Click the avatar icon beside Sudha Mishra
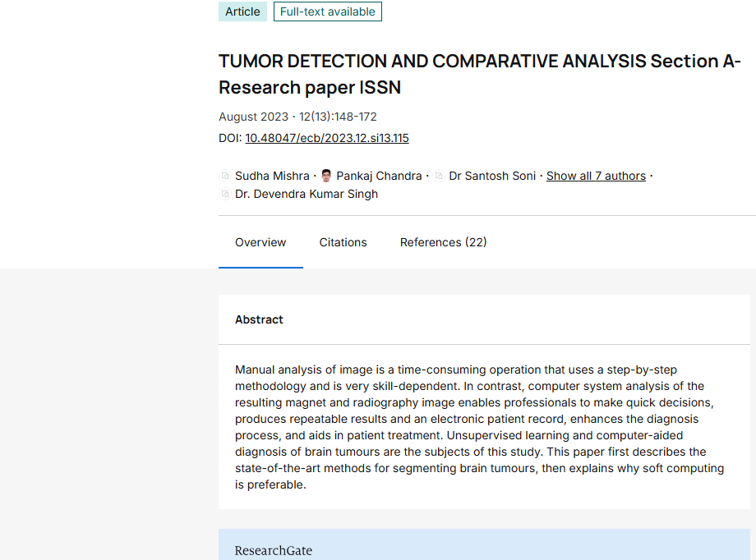756x560 pixels. [225, 176]
